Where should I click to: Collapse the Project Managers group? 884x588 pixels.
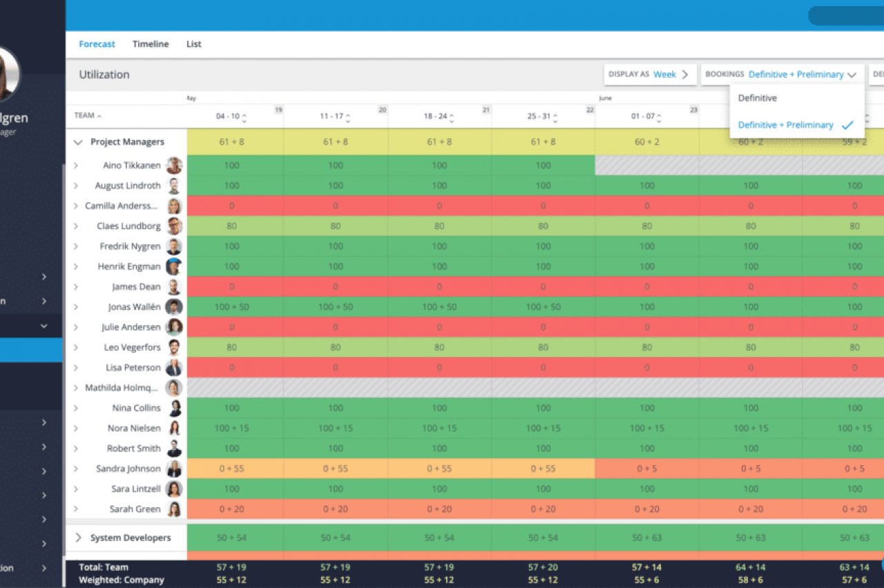pos(78,142)
